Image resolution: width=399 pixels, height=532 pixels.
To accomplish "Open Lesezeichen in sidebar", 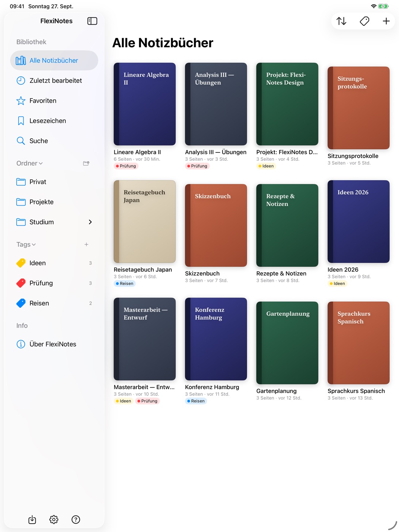I will 54,121.
